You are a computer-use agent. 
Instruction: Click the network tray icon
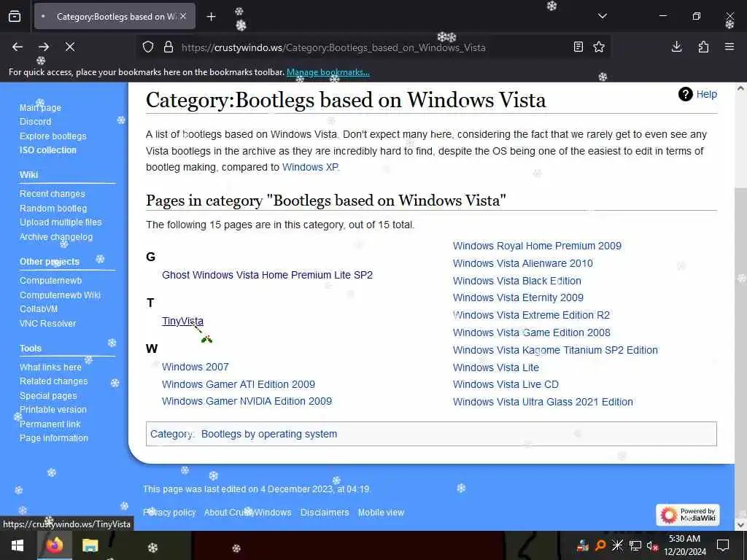(635, 545)
